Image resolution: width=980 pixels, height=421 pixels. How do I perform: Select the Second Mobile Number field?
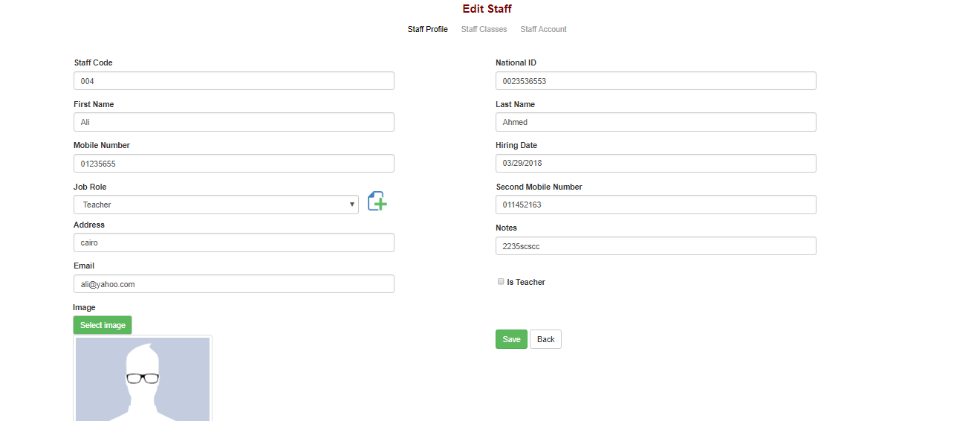pos(656,205)
